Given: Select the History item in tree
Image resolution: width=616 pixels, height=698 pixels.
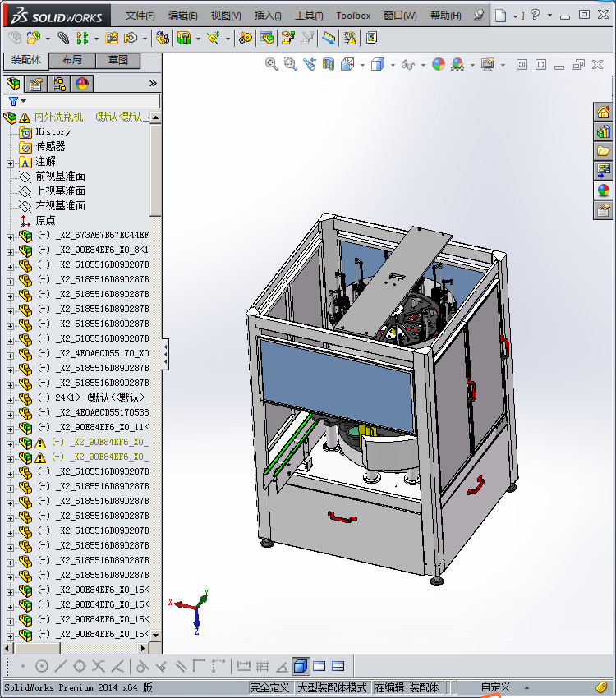Looking at the screenshot, I should [x=53, y=131].
